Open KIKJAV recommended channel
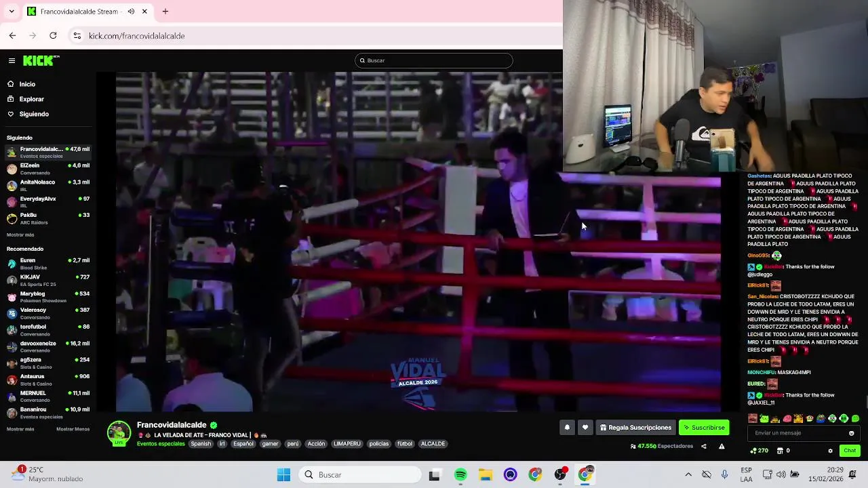This screenshot has height=488, width=868. coord(47,280)
